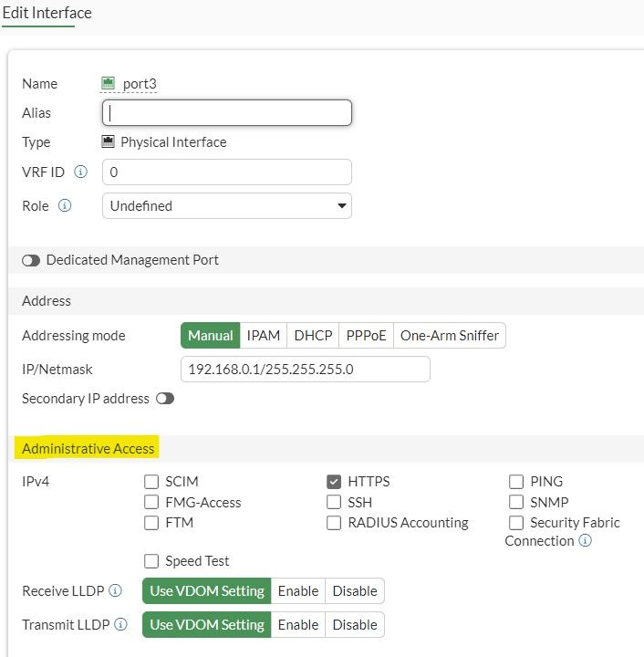This screenshot has height=657, width=644.
Task: Enable SSH administrative access checkbox
Action: [x=333, y=502]
